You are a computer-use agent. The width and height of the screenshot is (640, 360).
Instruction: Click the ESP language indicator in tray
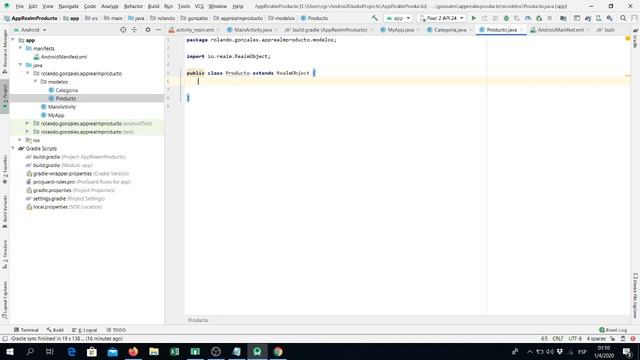(x=582, y=351)
